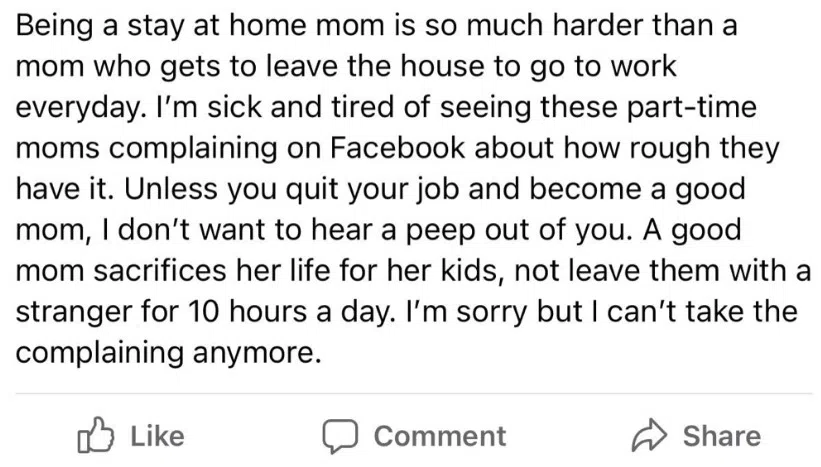The width and height of the screenshot is (821, 467).
Task: Click the speech bubble Comment icon
Action: click(339, 436)
